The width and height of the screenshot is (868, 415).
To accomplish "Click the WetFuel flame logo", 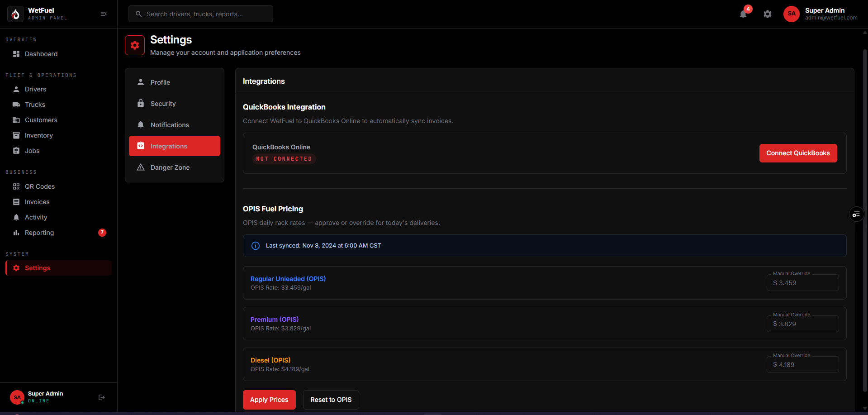I will [x=15, y=14].
